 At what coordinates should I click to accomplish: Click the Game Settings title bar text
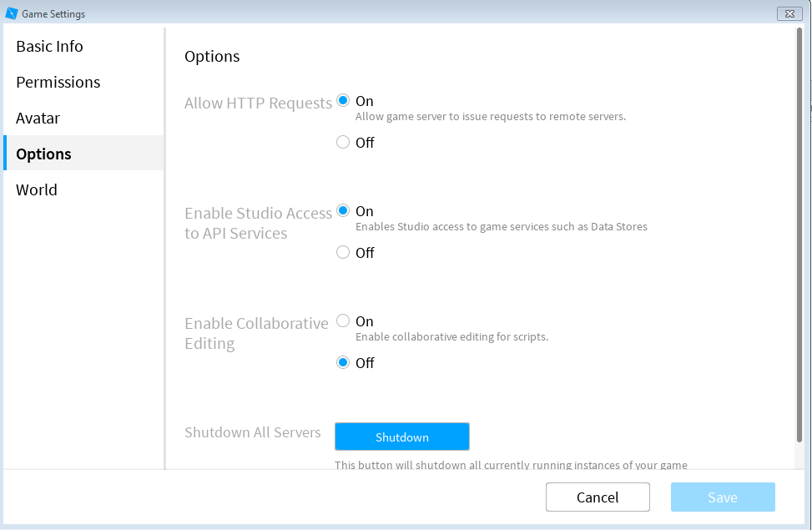[53, 14]
